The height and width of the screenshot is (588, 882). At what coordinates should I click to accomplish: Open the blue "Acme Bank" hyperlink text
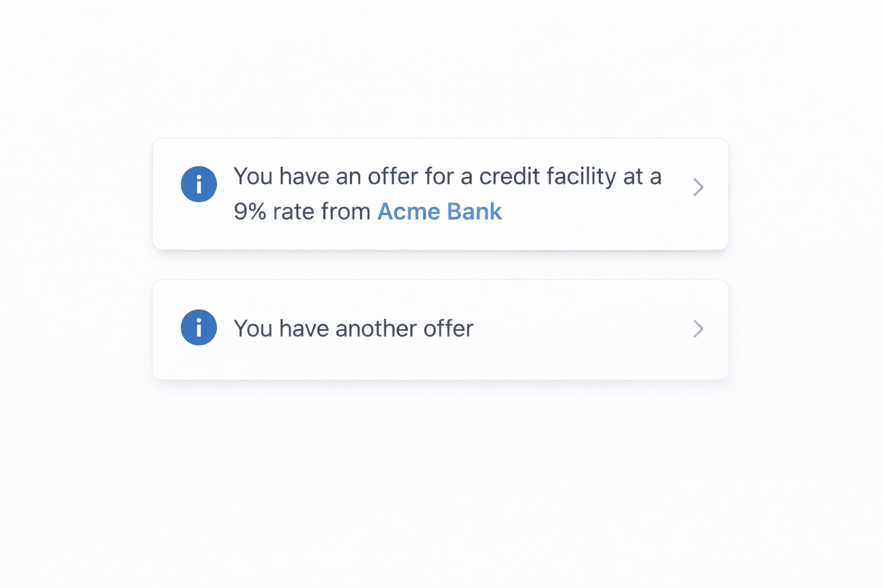point(439,211)
